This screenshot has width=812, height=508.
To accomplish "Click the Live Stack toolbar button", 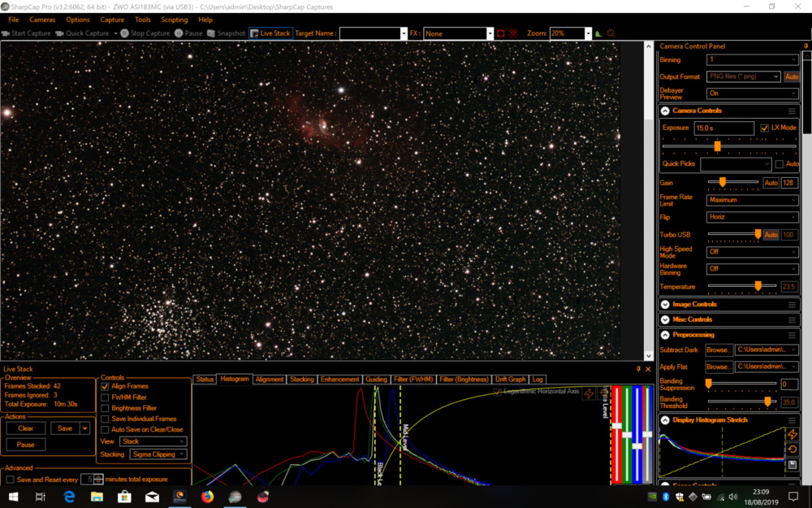I will (x=270, y=33).
